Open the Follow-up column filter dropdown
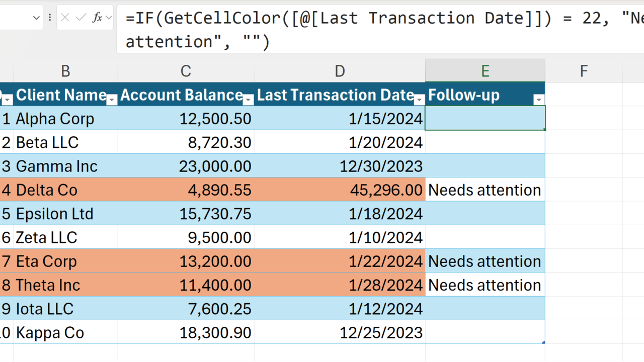The height and width of the screenshot is (362, 644). 539,100
